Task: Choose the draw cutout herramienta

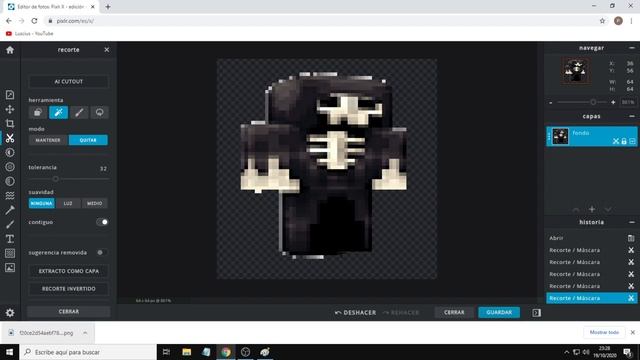Action: click(79, 112)
